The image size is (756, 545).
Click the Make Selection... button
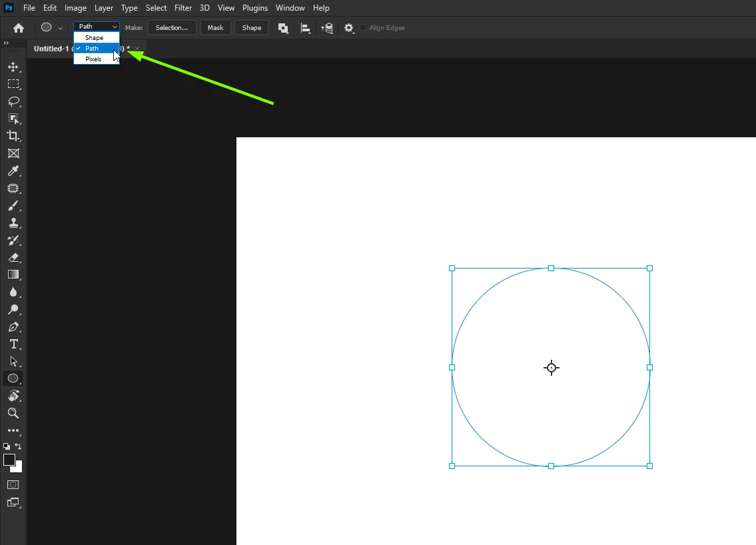point(172,27)
